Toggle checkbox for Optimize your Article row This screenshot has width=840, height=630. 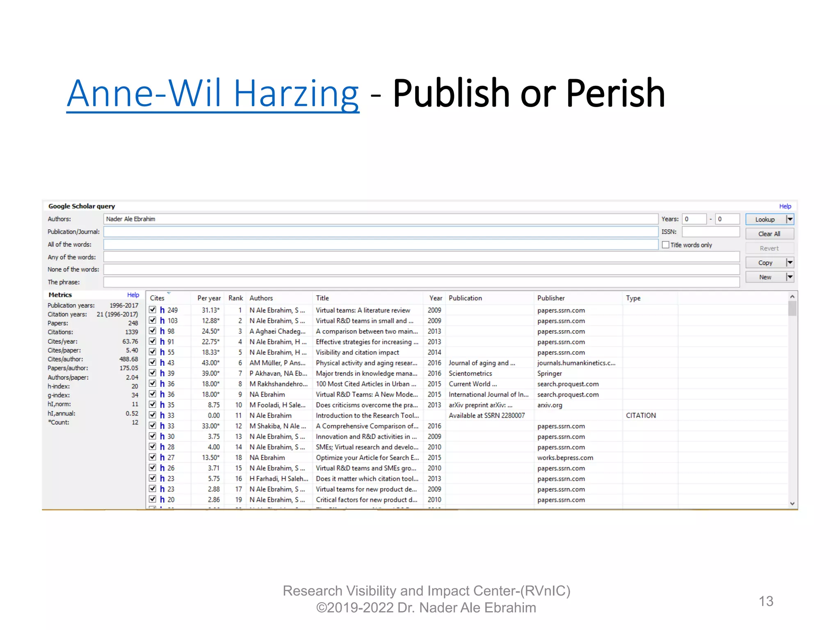tap(153, 457)
